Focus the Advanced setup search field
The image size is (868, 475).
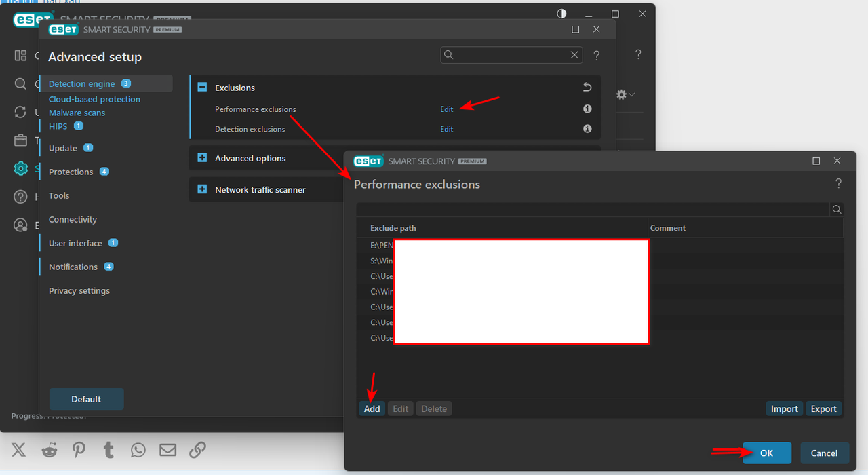513,55
